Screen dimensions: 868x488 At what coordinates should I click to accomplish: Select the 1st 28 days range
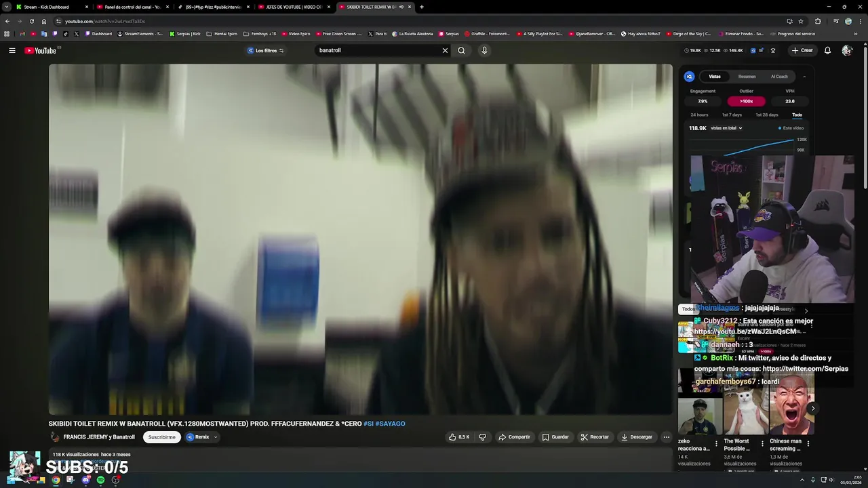pyautogui.click(x=767, y=115)
